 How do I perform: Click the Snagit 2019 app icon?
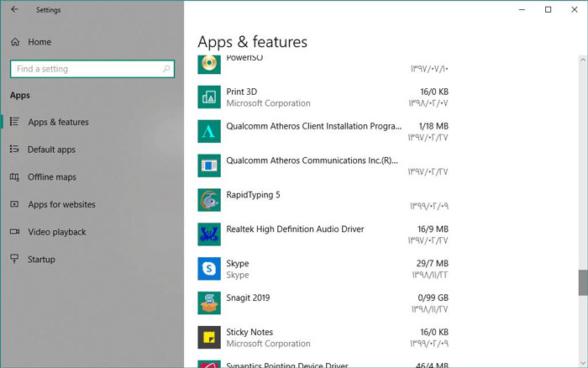(209, 302)
